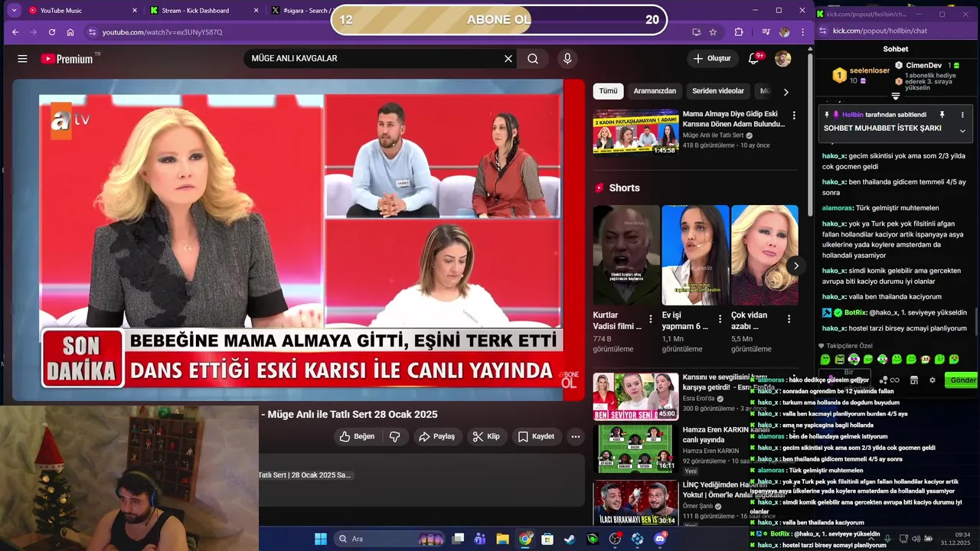Open options for Kurtlar Vadisi filmi short
The image size is (980, 551).
point(651,318)
